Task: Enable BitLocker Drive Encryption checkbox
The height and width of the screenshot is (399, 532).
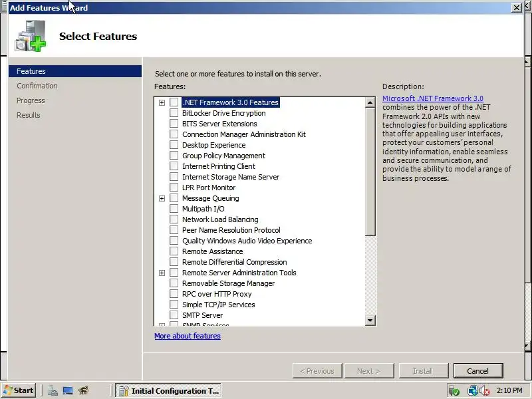Action: (x=174, y=113)
